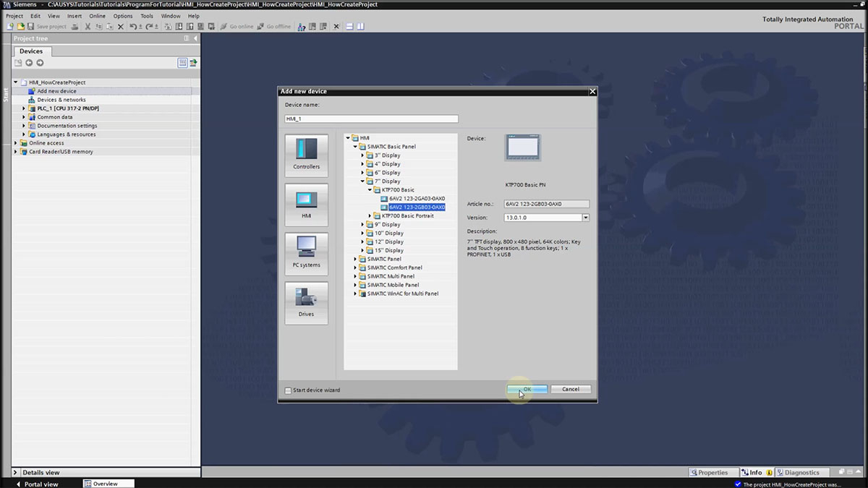Open the Version dropdown

tap(585, 218)
